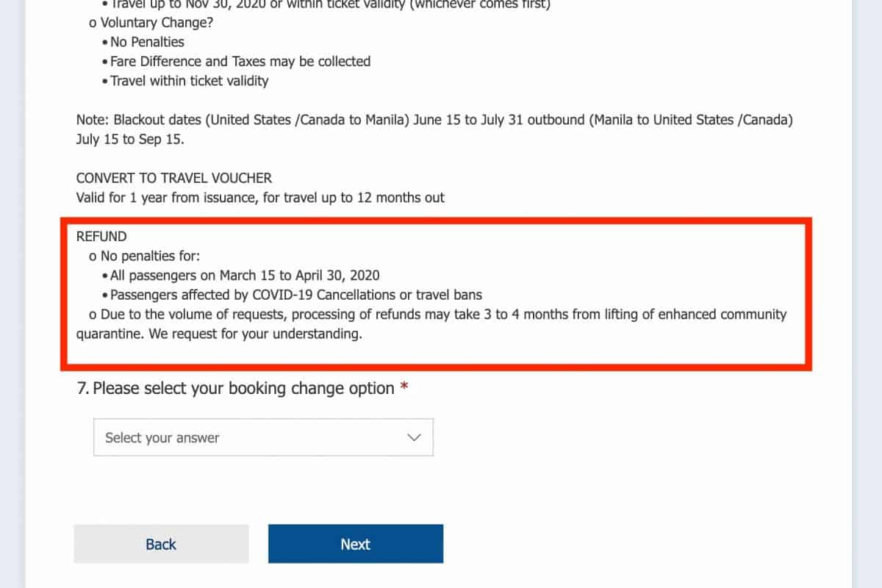Click the "Travel within ticket validity" bullet
This screenshot has height=588, width=882.
189,81
